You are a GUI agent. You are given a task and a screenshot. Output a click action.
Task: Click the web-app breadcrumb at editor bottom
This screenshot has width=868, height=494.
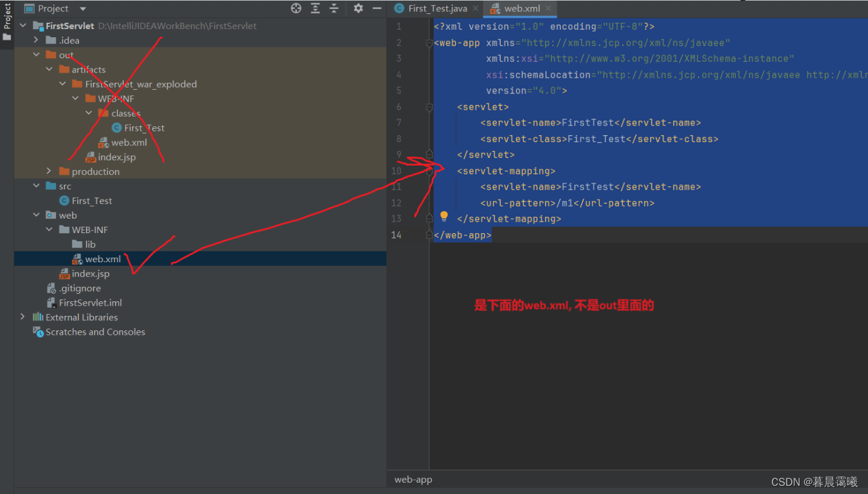(x=413, y=479)
